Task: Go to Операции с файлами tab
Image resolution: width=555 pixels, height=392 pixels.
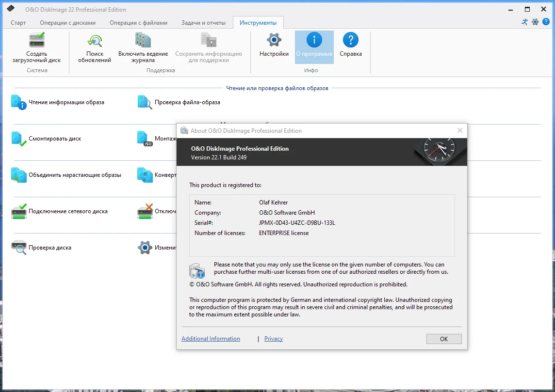Action: [138, 23]
